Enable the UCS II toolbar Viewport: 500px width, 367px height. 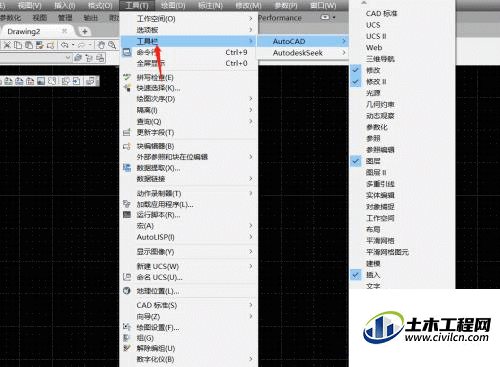point(402,36)
